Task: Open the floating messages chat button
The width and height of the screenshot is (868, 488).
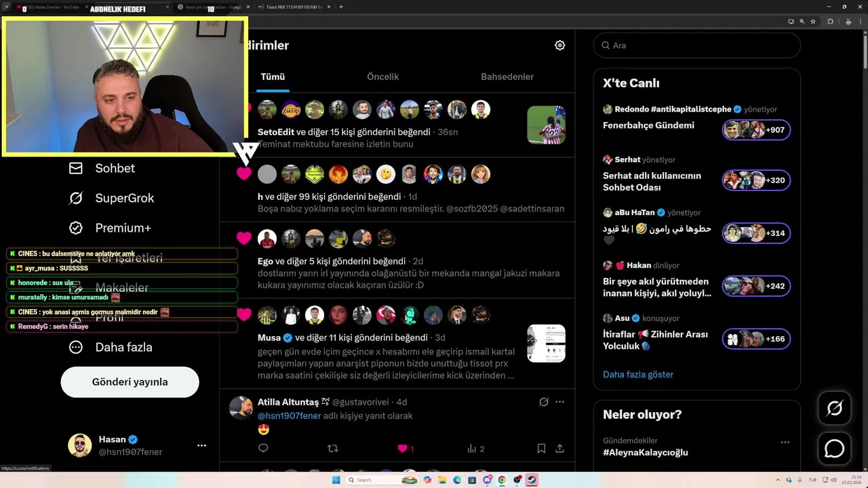Action: (x=834, y=449)
